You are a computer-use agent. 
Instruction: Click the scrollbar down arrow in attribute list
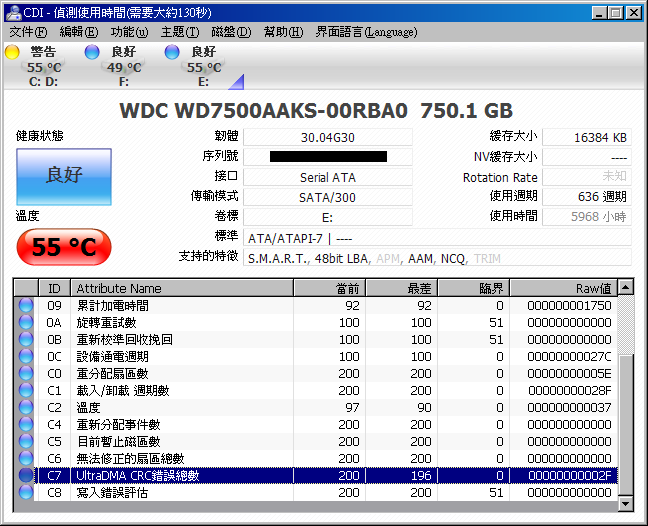click(x=626, y=503)
